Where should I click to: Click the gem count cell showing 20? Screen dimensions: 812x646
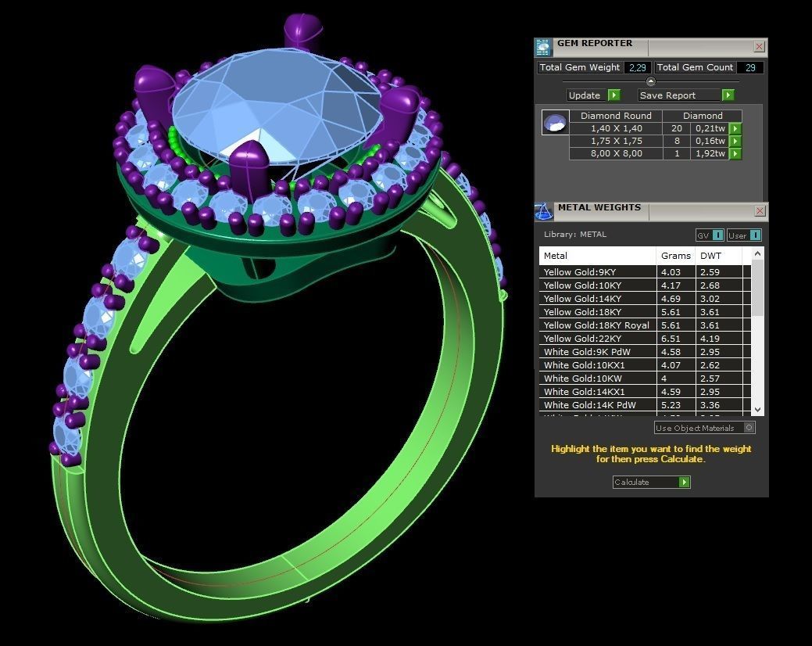point(676,128)
